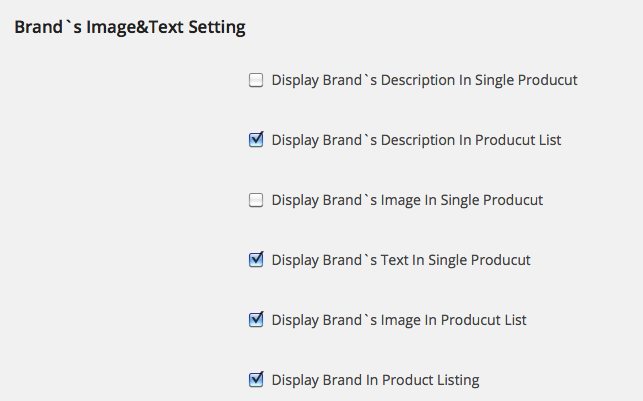
Task: Click the 'Description In Single Producut' label text
Action: coord(424,80)
